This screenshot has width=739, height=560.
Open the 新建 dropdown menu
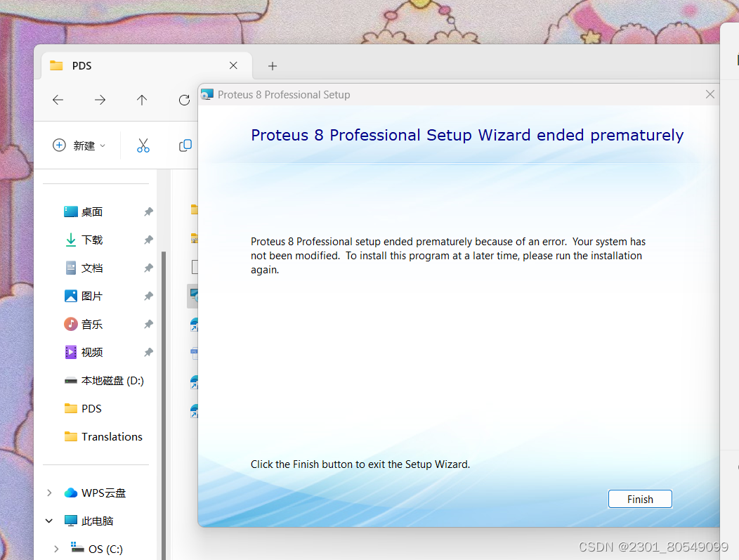(79, 145)
